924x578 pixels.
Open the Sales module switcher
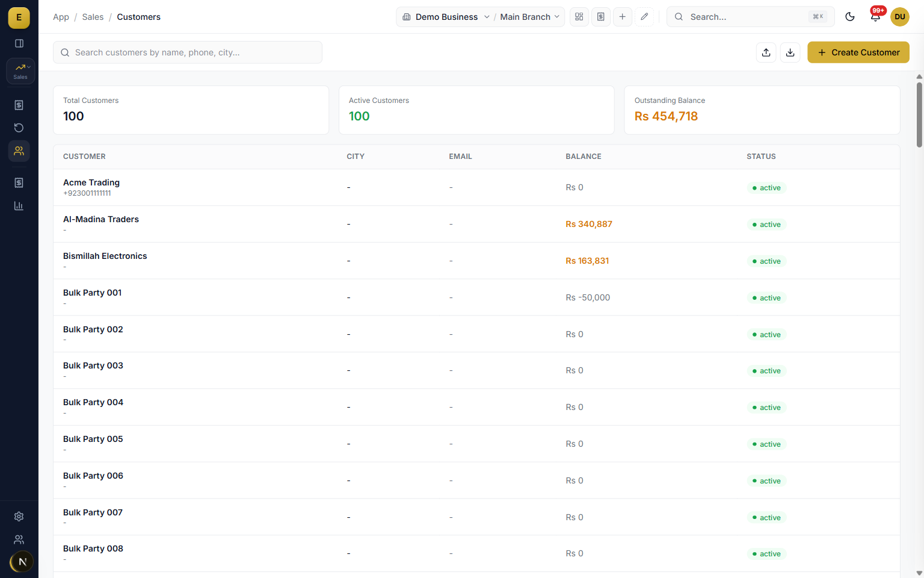[x=20, y=71]
